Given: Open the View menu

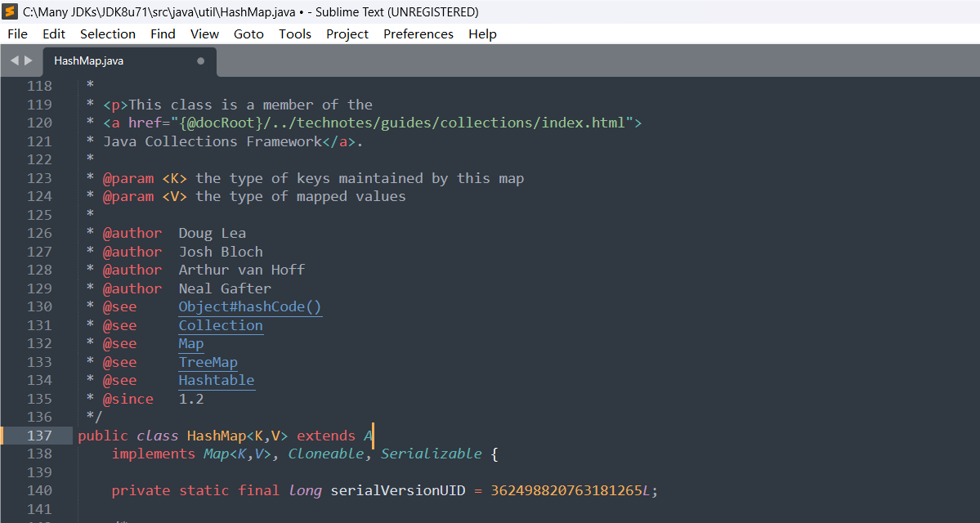Looking at the screenshot, I should [204, 34].
